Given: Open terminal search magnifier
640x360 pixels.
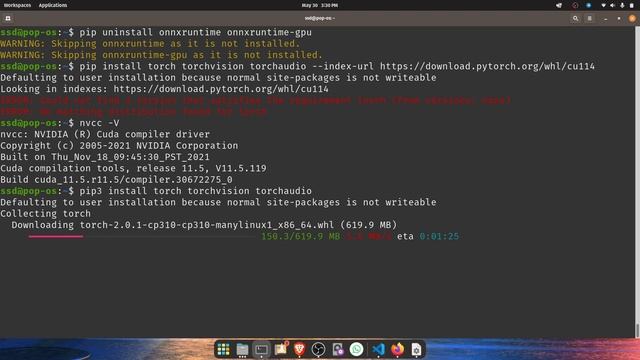Looking at the screenshot, I should coord(576,18).
